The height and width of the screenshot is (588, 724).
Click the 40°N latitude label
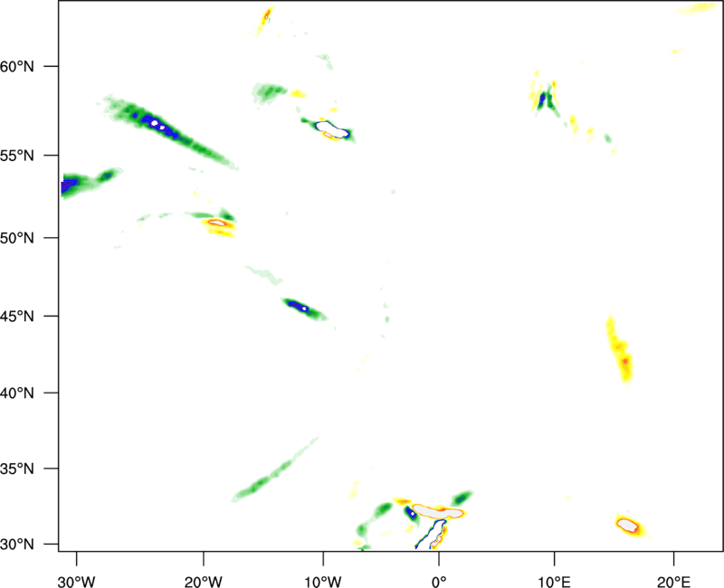(x=17, y=393)
